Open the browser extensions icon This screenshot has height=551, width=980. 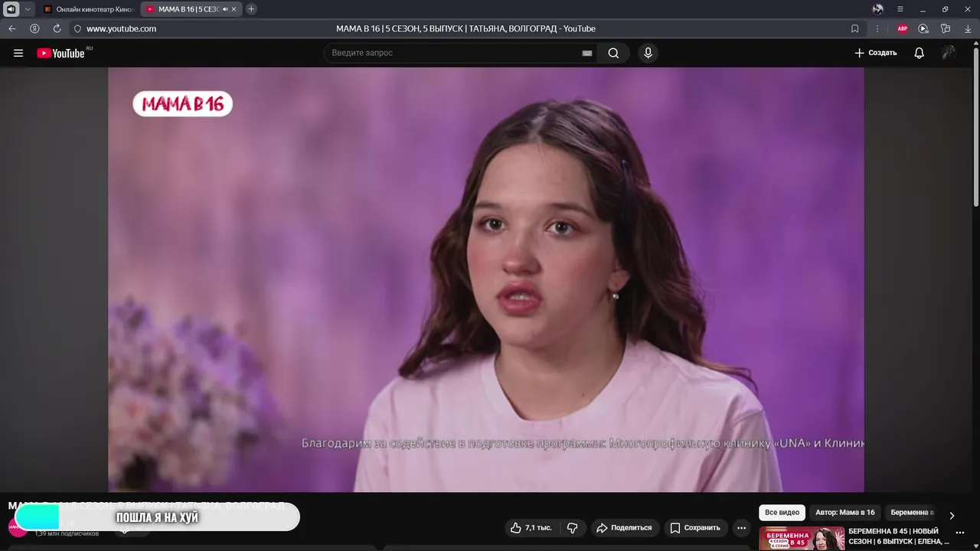pyautogui.click(x=946, y=28)
